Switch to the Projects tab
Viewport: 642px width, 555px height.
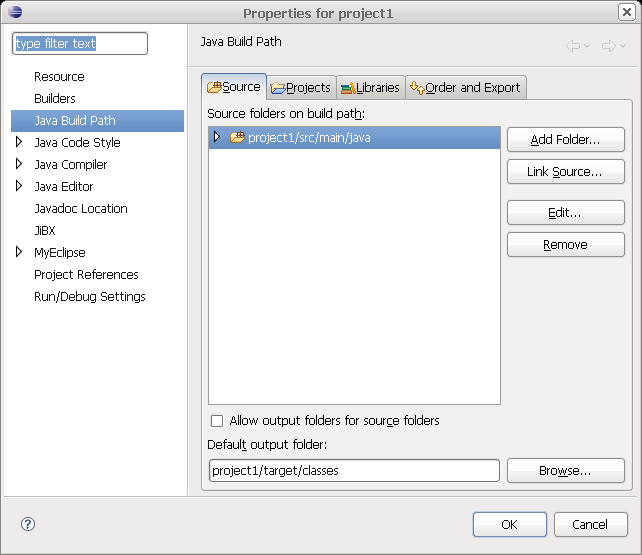(x=301, y=88)
